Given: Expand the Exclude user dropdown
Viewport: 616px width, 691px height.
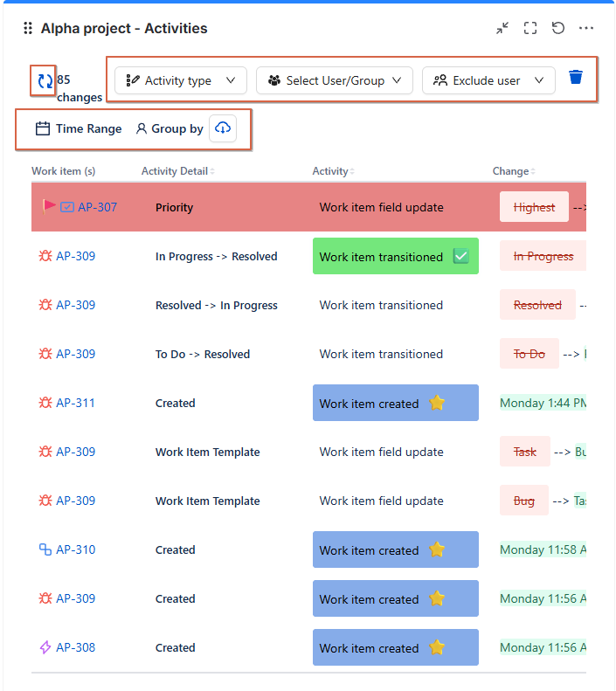Looking at the screenshot, I should pyautogui.click(x=488, y=80).
